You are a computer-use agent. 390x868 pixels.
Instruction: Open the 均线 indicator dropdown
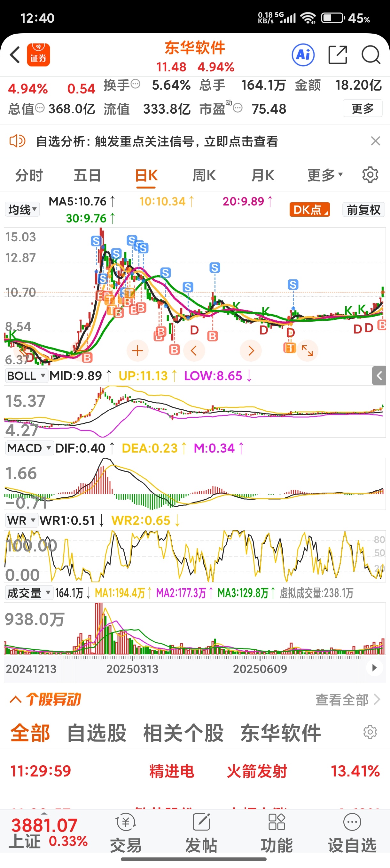coord(22,210)
